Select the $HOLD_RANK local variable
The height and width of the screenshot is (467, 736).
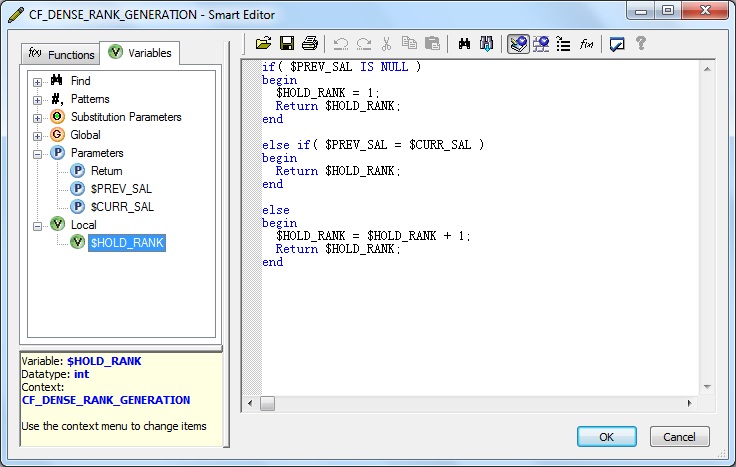[x=127, y=243]
